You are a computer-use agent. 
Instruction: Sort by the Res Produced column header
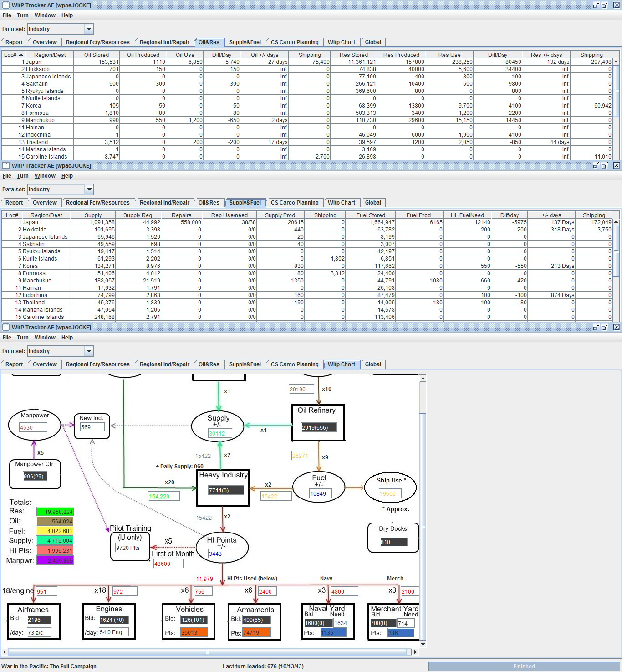(401, 55)
